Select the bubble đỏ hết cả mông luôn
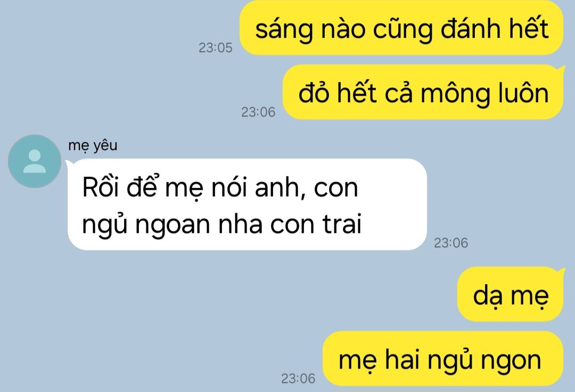The image size is (575, 392). tap(423, 93)
